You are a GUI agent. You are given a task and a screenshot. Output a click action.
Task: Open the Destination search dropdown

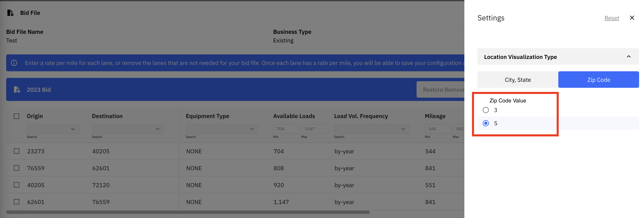(128, 129)
